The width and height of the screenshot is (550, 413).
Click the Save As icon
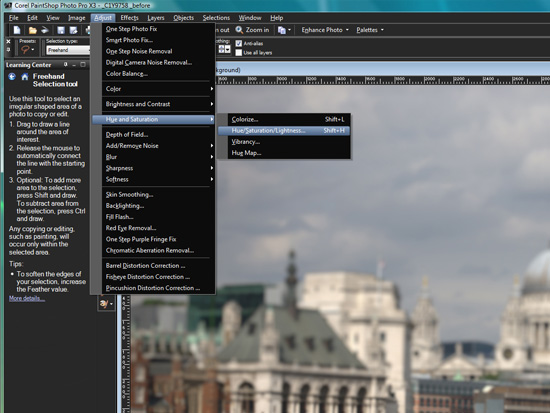pyautogui.click(x=73, y=30)
